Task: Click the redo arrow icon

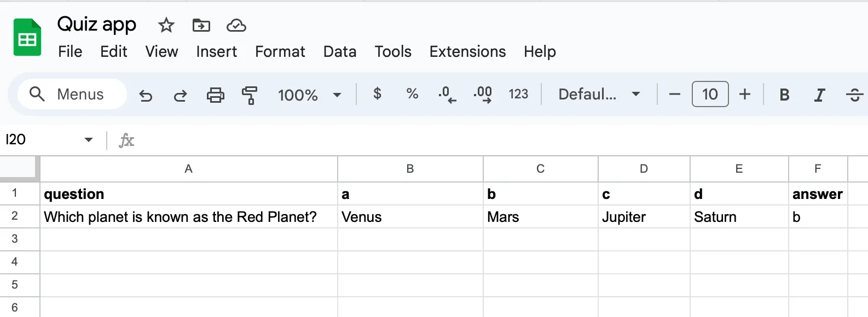Action: pyautogui.click(x=180, y=95)
